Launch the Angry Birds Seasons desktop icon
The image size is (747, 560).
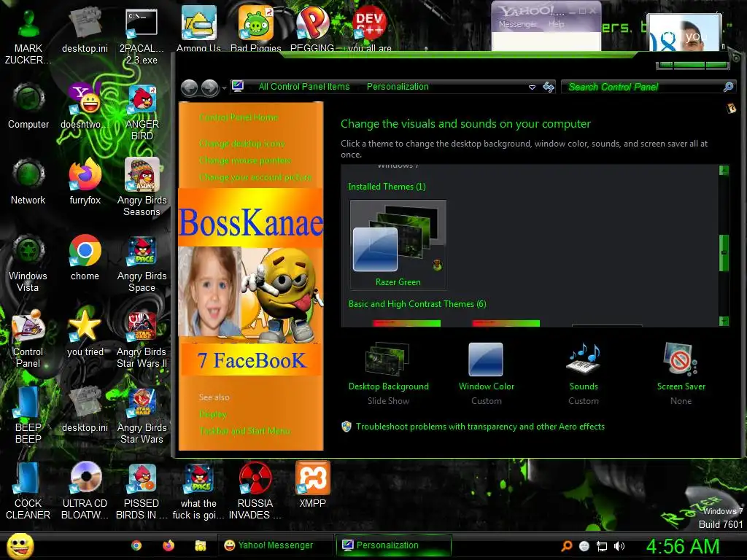142,187
